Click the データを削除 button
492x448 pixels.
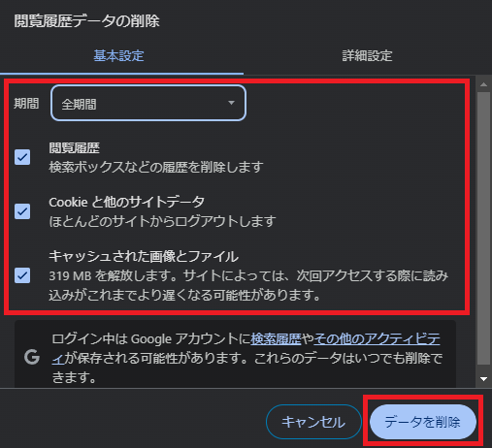click(x=423, y=422)
